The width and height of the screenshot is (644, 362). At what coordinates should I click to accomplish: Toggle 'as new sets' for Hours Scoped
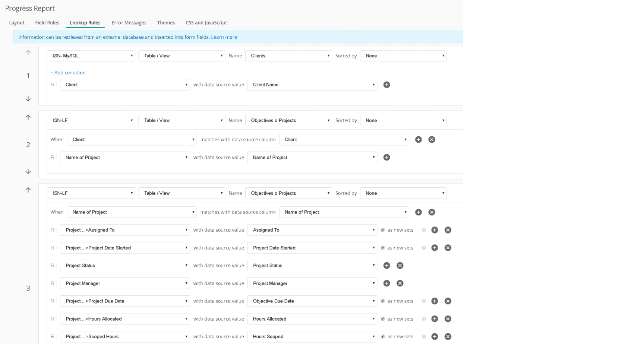(x=382, y=337)
